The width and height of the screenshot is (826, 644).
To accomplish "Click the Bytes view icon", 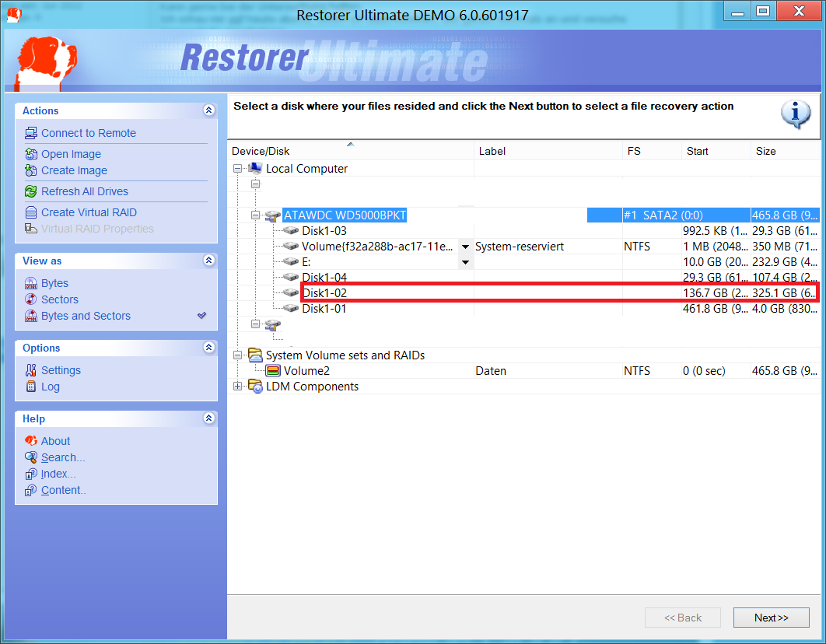I will click(x=31, y=283).
